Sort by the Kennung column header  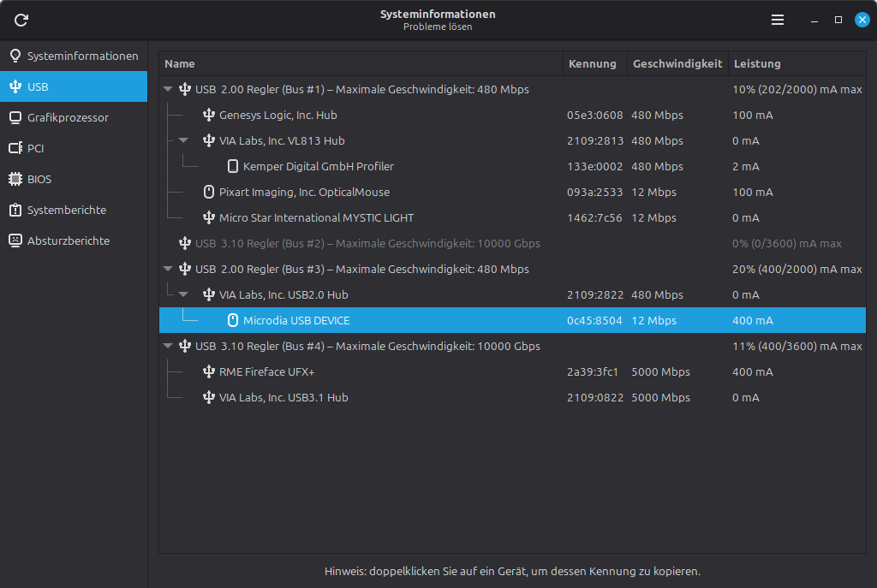coord(593,63)
